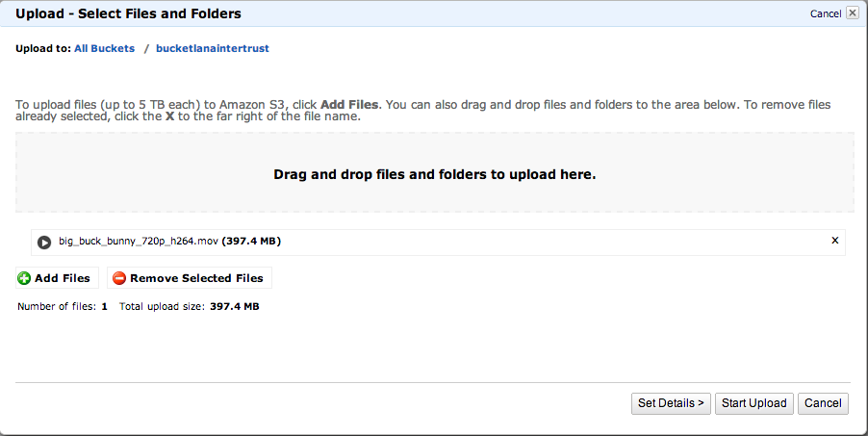Select the big_buck_bunny_720p_h264.mov file name
This screenshot has height=436, width=868.
click(x=139, y=241)
